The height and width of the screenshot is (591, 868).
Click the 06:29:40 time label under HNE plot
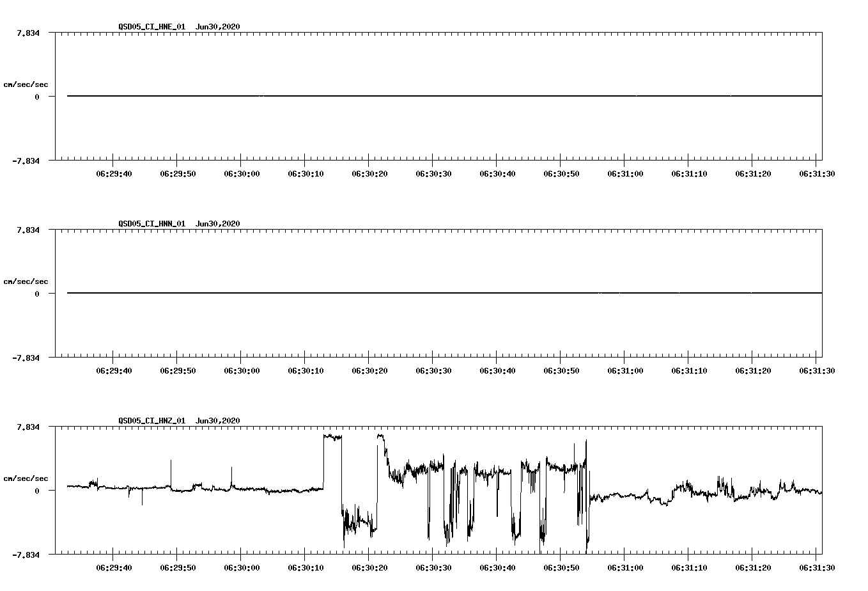tap(114, 173)
